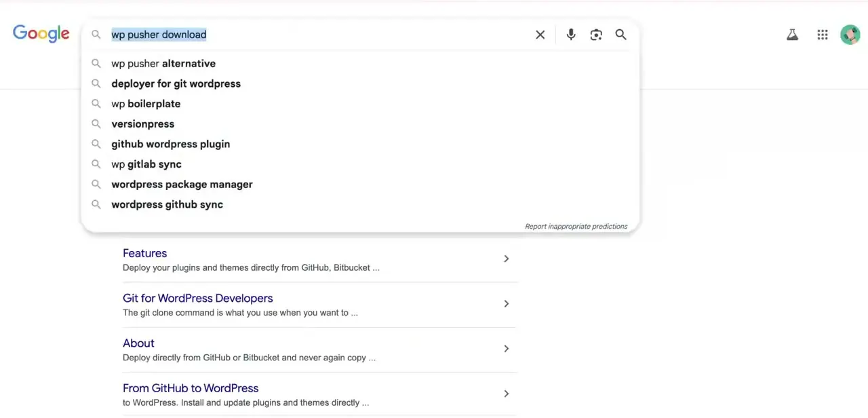Select suggestion 'wordpress package manager'

pyautogui.click(x=359, y=185)
